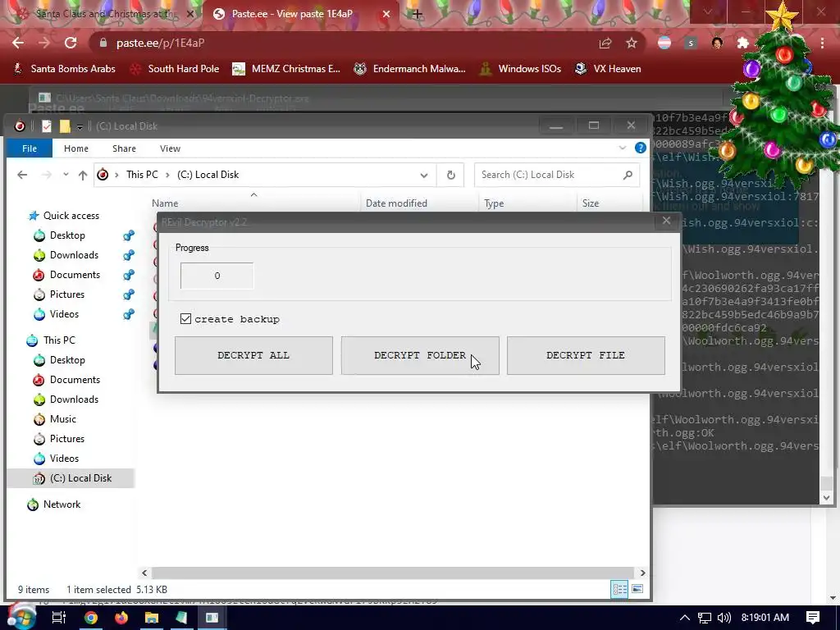Open South Hard Pole bookmark
The image size is (840, 630).
(175, 69)
